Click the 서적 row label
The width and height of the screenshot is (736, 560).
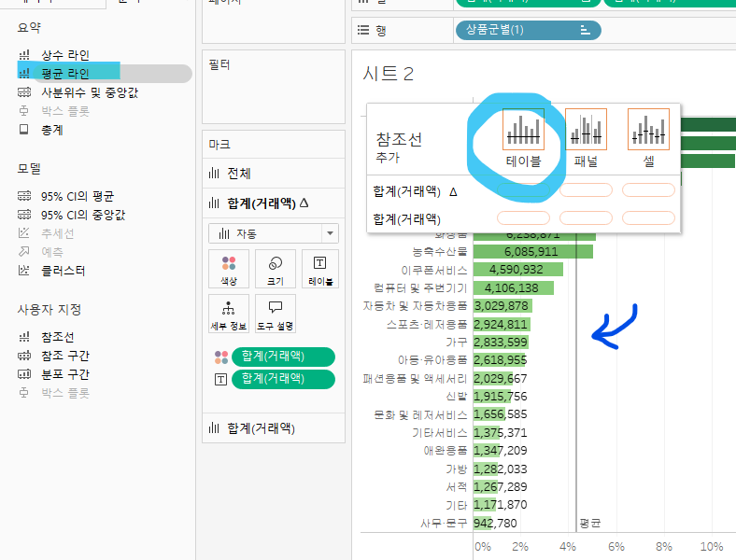[x=456, y=487]
